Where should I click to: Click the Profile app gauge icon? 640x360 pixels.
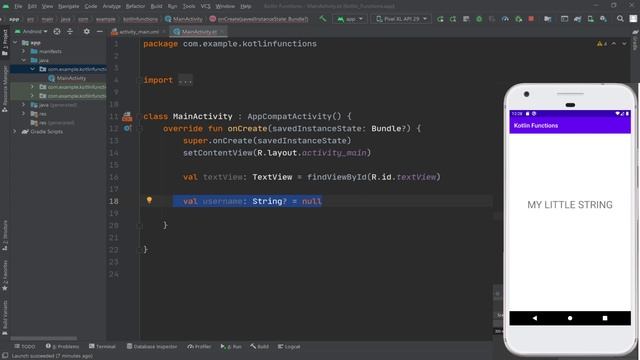click(x=505, y=19)
